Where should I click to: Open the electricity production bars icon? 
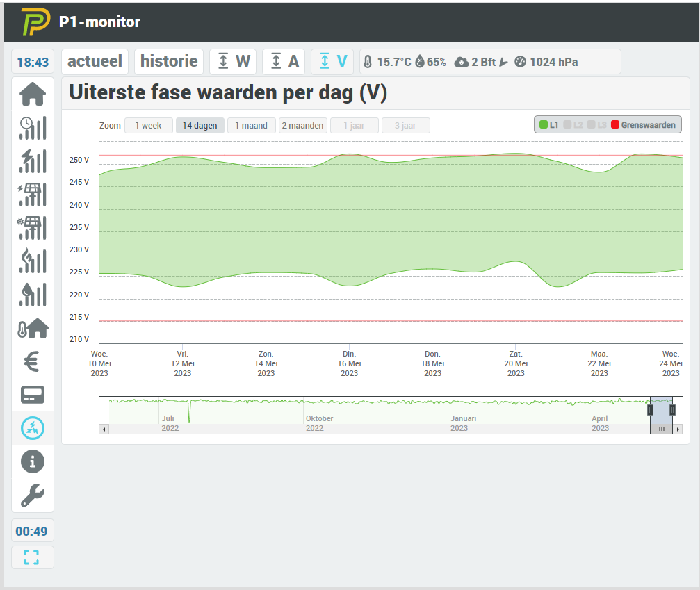point(33,161)
